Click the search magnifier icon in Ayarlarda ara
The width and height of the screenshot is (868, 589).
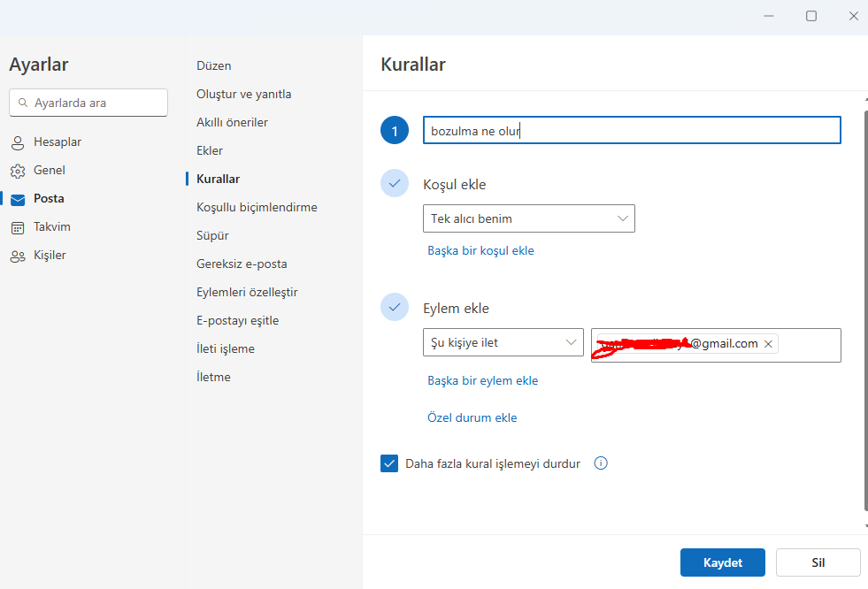coord(23,103)
